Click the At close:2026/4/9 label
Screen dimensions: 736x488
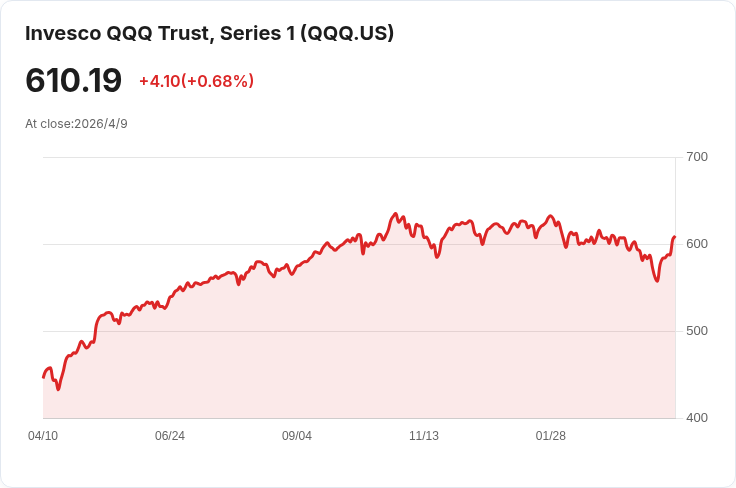tap(77, 124)
